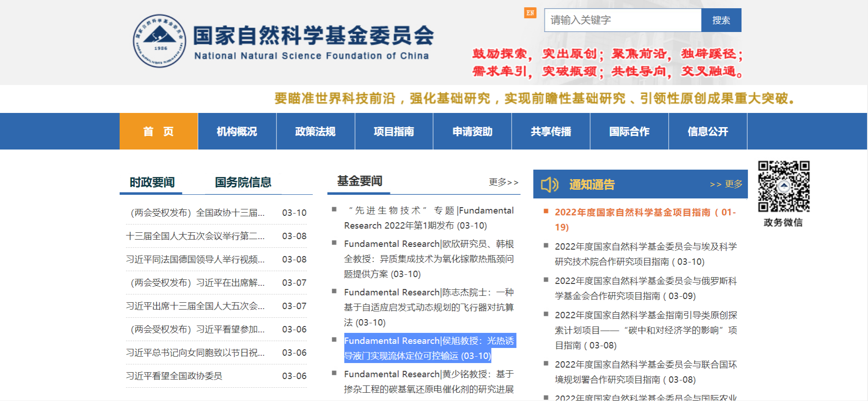Open the 首页 home navigation tab
Viewport: 868px width, 401px height.
[159, 132]
